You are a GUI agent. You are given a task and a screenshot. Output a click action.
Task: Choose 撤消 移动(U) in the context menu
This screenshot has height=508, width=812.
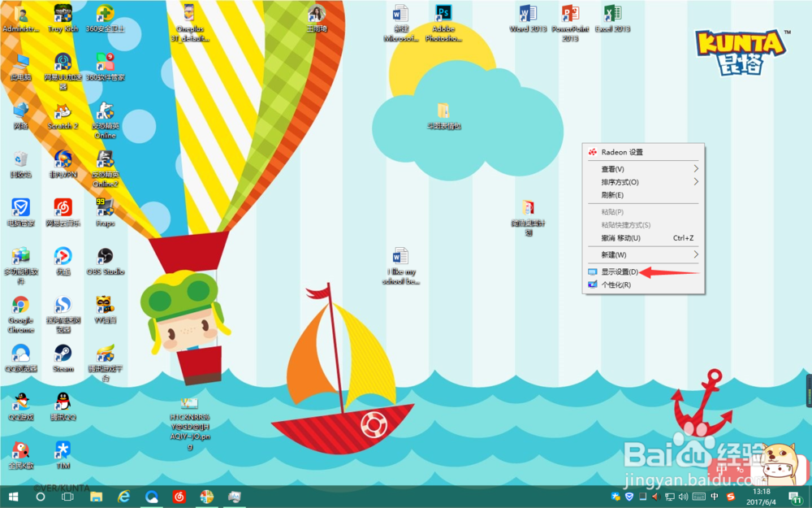tap(643, 238)
